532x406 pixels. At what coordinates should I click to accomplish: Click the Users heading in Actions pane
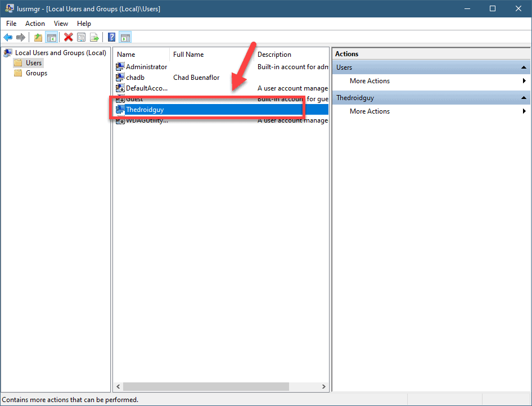(x=344, y=67)
